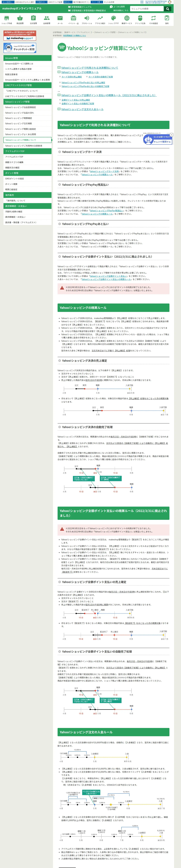
Task: Select 電子印鑑GMOサイン top bar link
Action: (x=82, y=2)
